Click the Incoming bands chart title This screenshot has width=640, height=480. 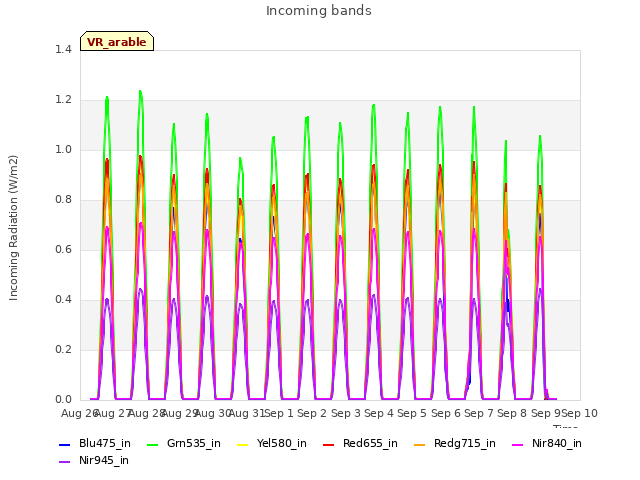click(x=319, y=11)
